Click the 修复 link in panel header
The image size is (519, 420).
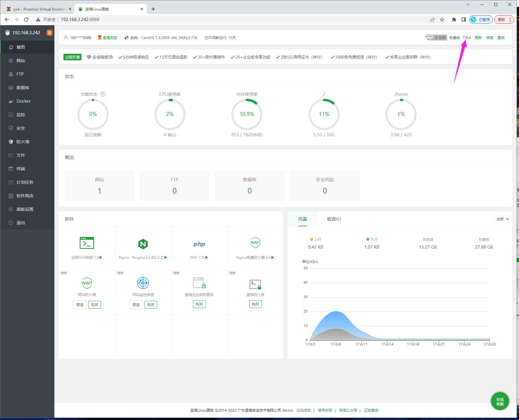490,38
